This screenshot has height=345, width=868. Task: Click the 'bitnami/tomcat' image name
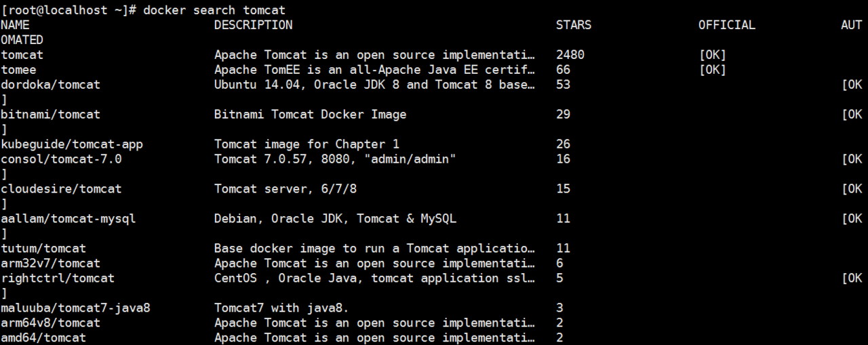click(50, 115)
